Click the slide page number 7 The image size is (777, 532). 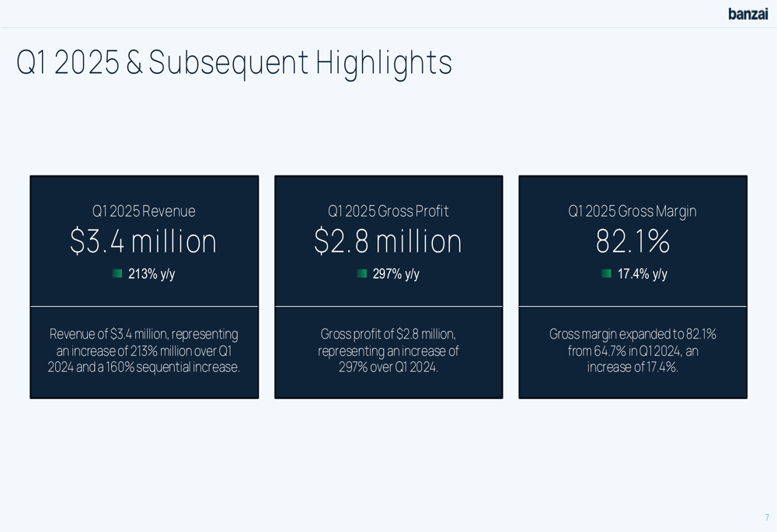767,517
